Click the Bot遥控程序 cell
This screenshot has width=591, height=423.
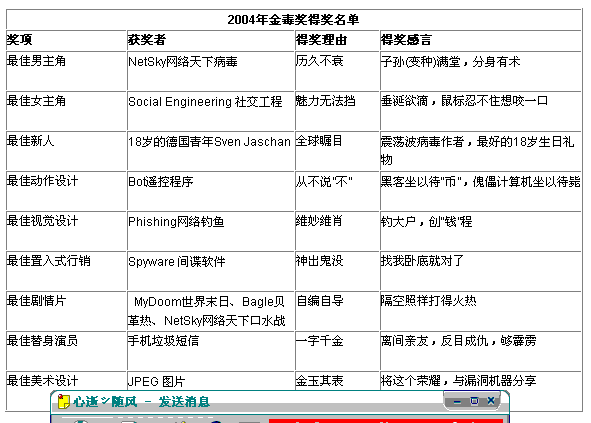[211, 191]
